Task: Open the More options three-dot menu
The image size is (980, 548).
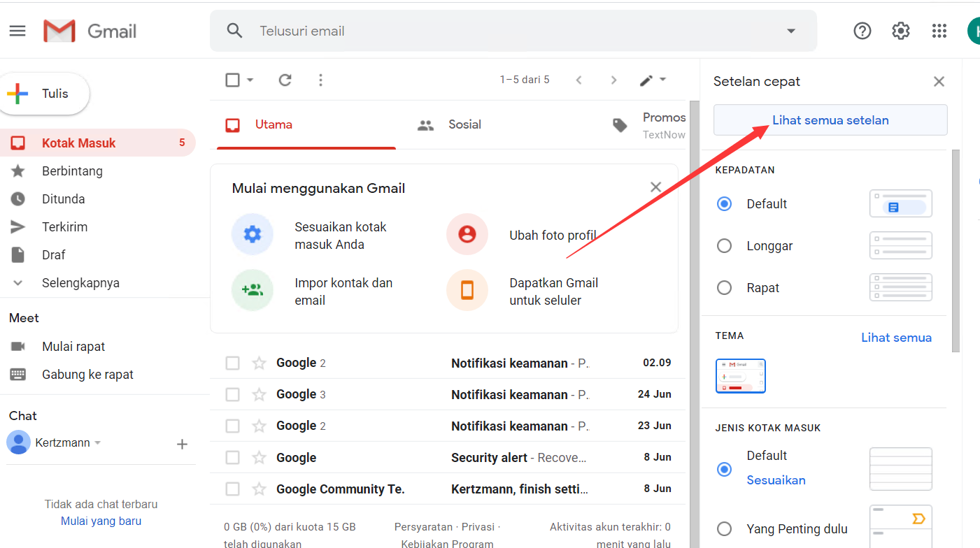Action: (x=320, y=80)
